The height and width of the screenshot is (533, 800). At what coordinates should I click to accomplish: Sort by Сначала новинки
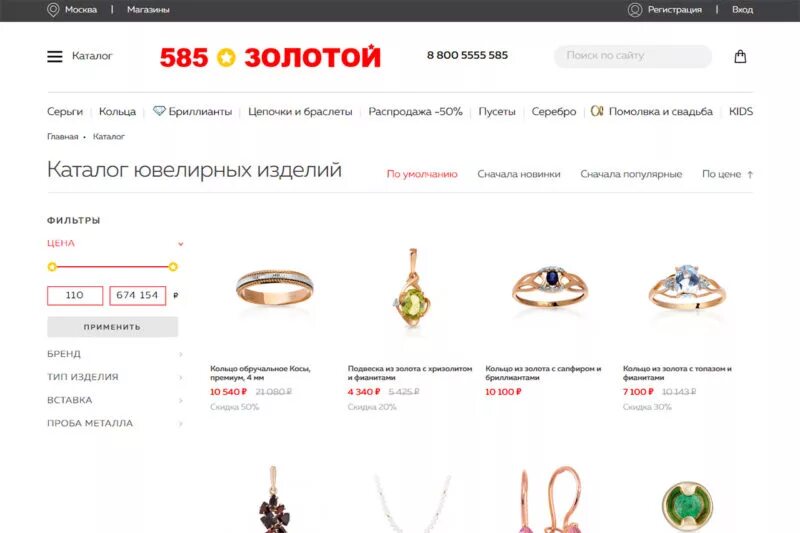click(518, 174)
